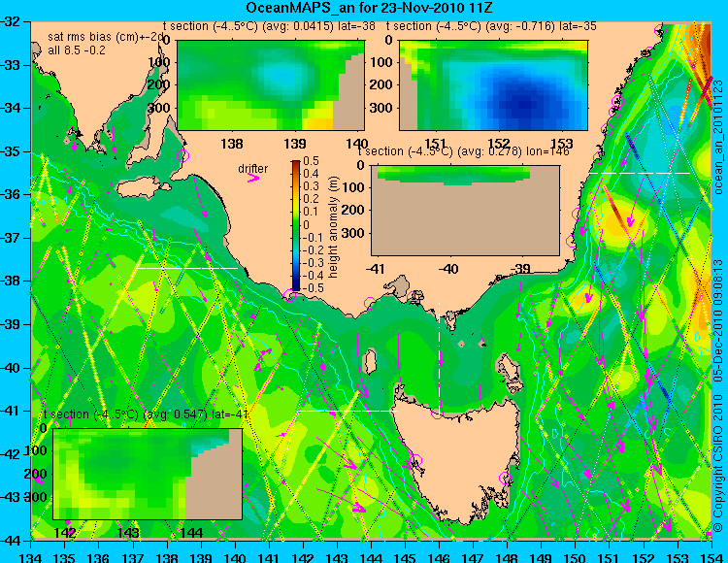Click the white dashed section line at longitude 146
The image size is (728, 563).
(439, 356)
